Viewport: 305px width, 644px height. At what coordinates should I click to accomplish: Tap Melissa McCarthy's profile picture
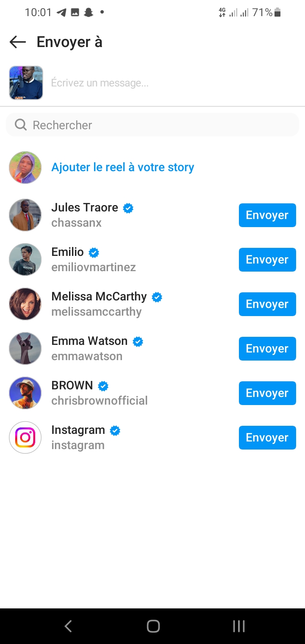click(x=25, y=304)
